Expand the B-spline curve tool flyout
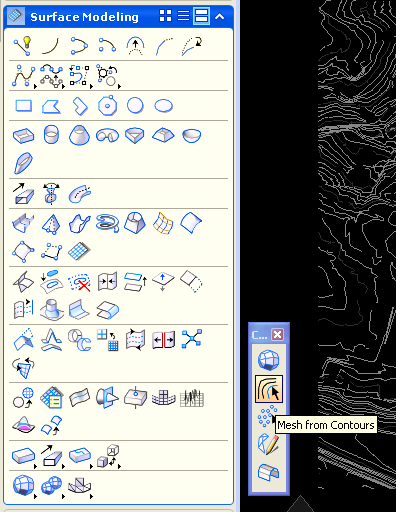The height and width of the screenshot is (512, 396). pyautogui.click(x=35, y=87)
